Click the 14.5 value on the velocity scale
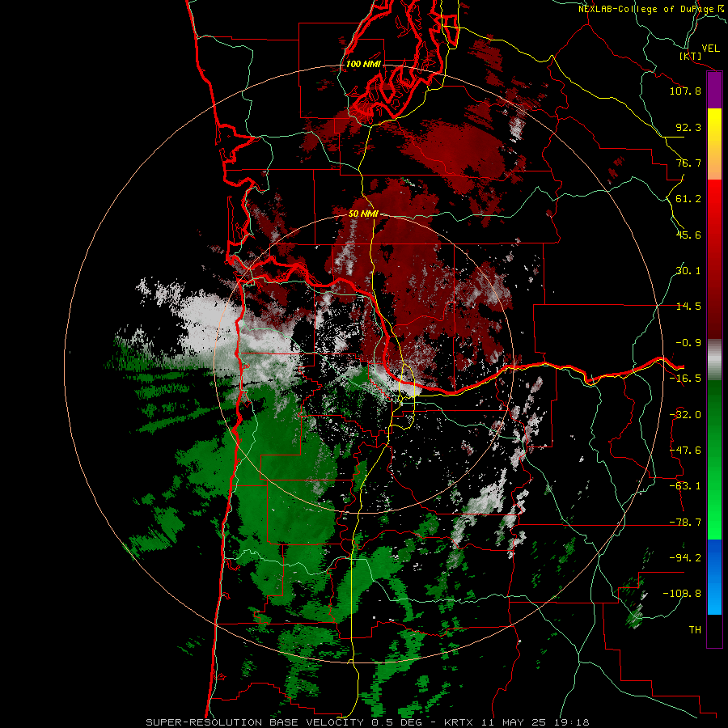 pos(688,307)
